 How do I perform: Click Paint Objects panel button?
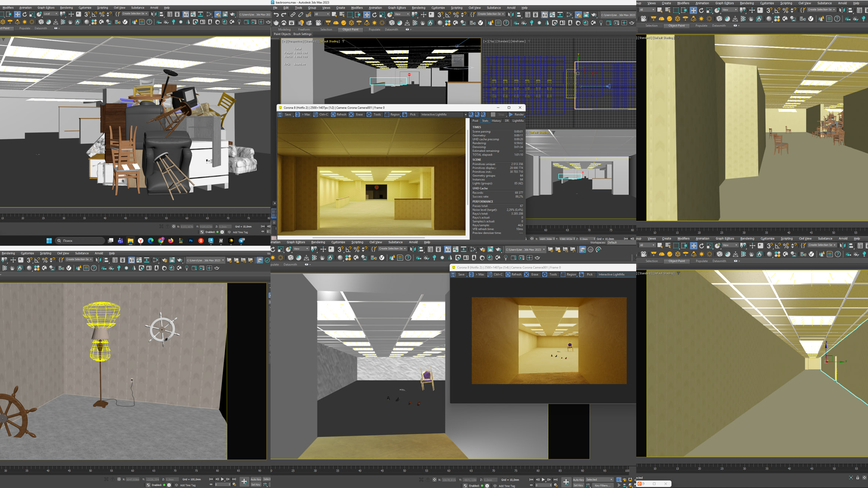click(x=282, y=34)
